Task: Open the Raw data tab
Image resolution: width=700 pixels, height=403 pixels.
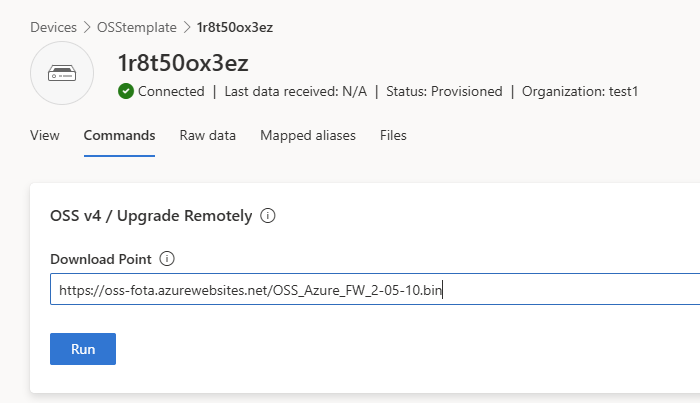Action: [x=208, y=135]
